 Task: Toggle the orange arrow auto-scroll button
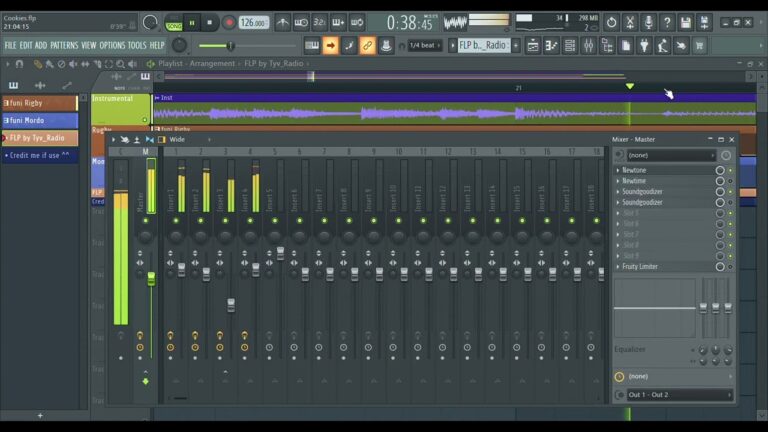point(331,46)
